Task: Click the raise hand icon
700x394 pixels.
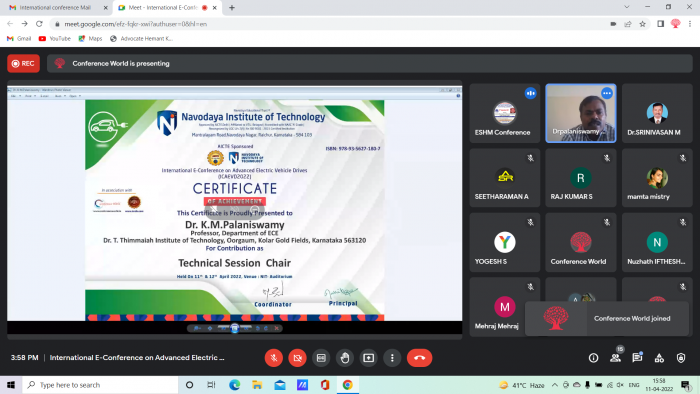Action: [x=345, y=358]
